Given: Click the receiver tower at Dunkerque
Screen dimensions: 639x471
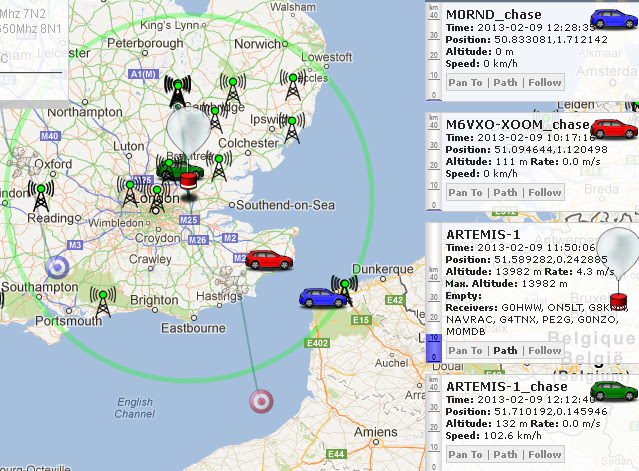Looking at the screenshot, I should pyautogui.click(x=345, y=290).
